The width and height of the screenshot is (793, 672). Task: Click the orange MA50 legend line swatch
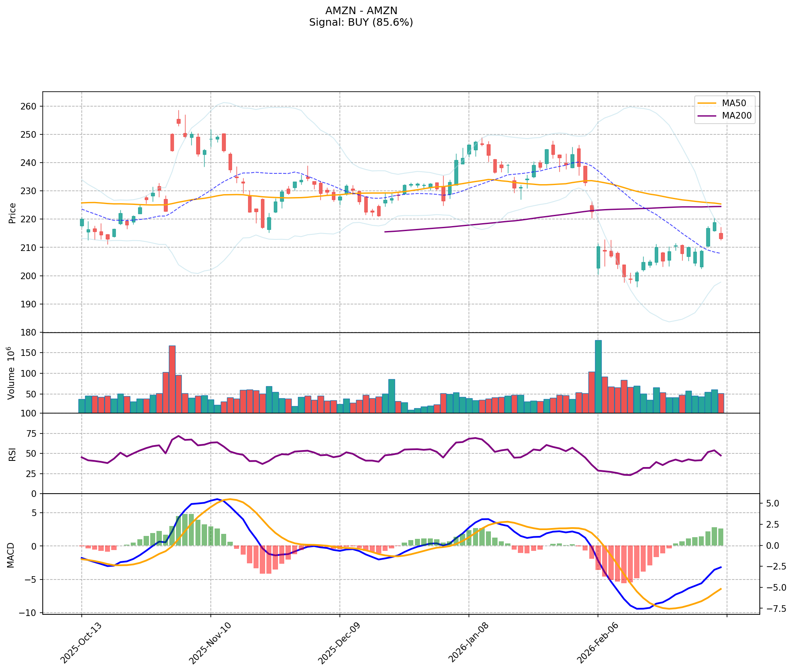(707, 102)
